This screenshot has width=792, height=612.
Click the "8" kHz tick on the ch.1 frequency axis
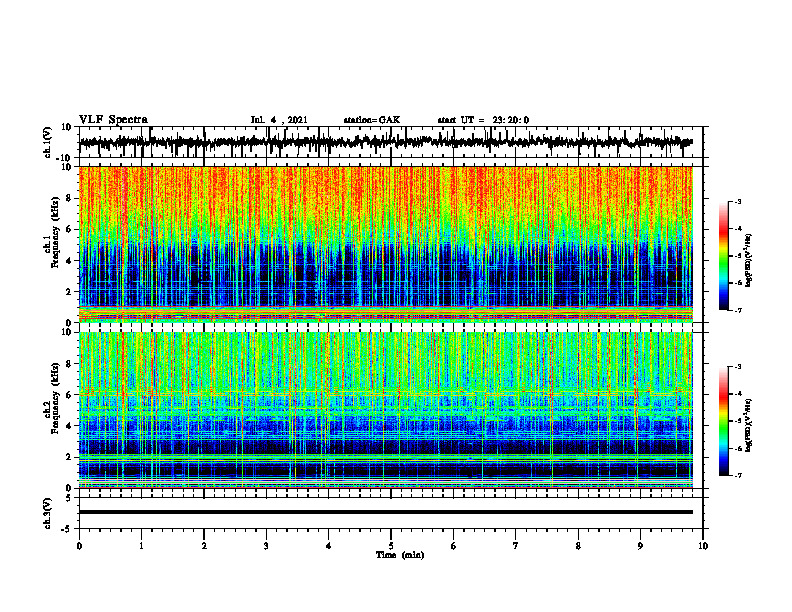click(x=69, y=198)
